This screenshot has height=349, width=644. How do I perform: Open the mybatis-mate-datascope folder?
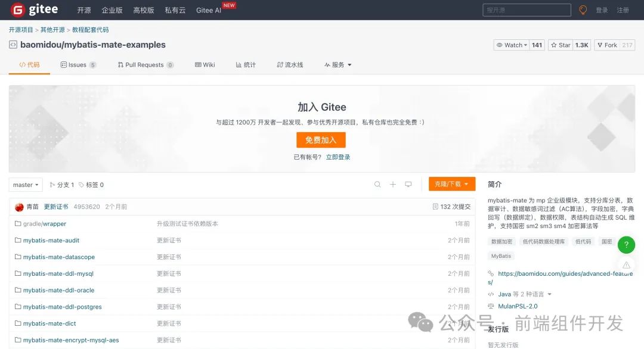pyautogui.click(x=59, y=257)
